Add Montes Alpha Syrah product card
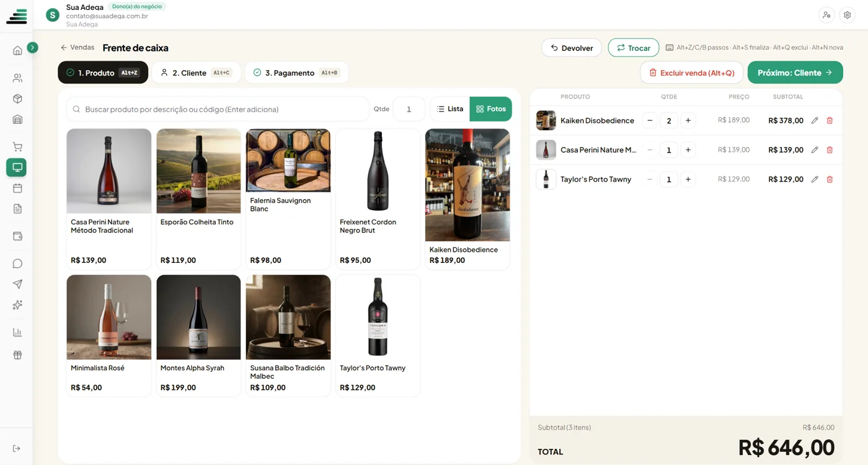This screenshot has width=868, height=465. click(x=198, y=335)
